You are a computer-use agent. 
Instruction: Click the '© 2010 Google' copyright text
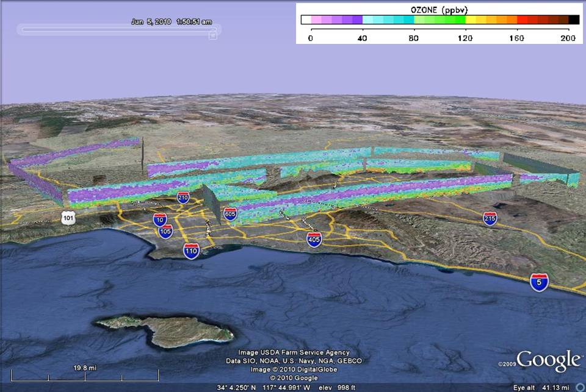pos(294,378)
